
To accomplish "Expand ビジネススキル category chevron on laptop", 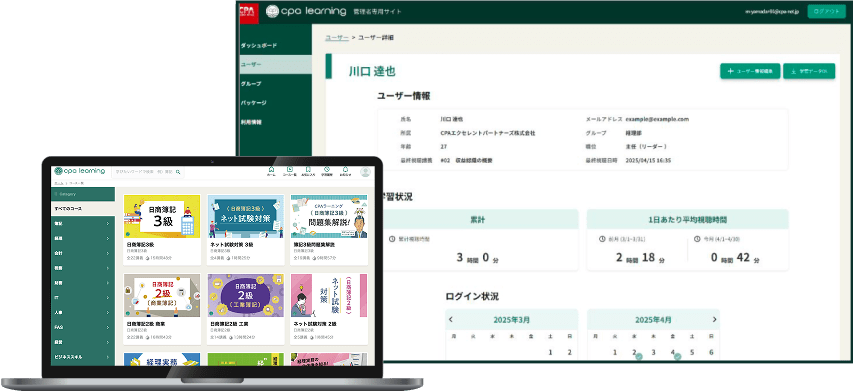I will (x=108, y=357).
